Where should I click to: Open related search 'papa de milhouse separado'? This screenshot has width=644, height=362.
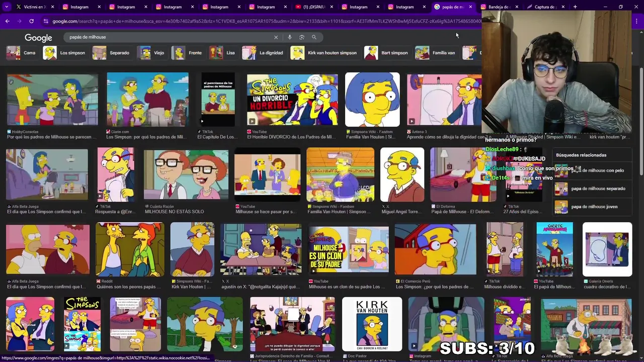[x=592, y=189]
